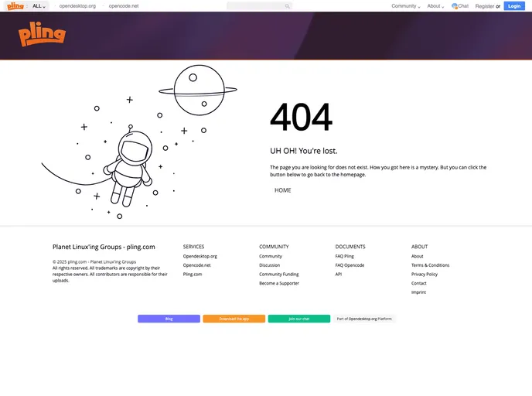Click Part of Opendesktop.org Platform button

click(x=364, y=319)
